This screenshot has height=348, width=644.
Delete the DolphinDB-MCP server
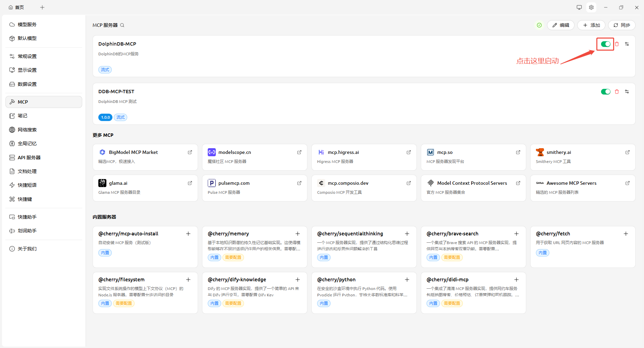[617, 44]
